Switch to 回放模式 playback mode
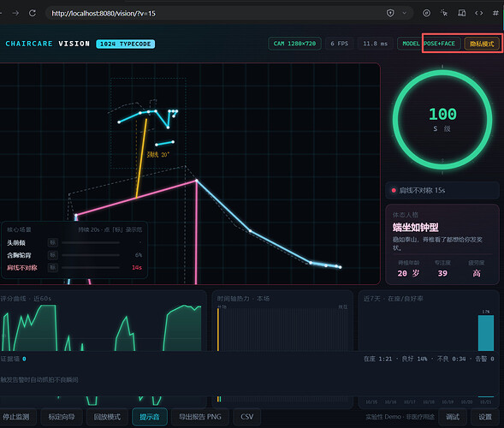Image resolution: width=504 pixels, height=428 pixels. pos(107,417)
